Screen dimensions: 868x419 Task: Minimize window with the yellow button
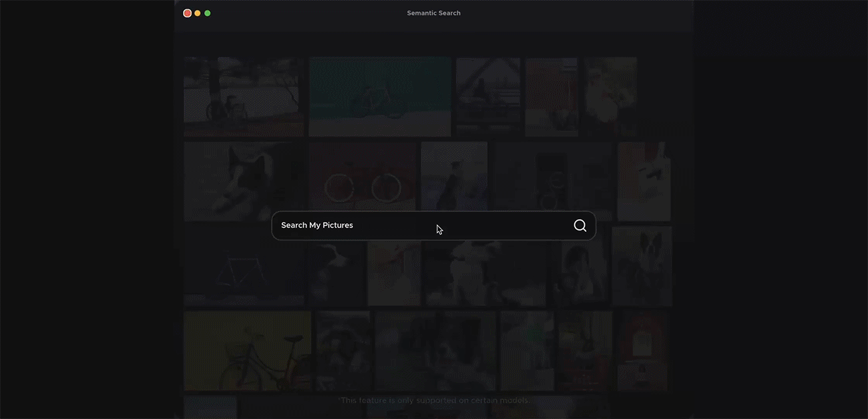198,13
